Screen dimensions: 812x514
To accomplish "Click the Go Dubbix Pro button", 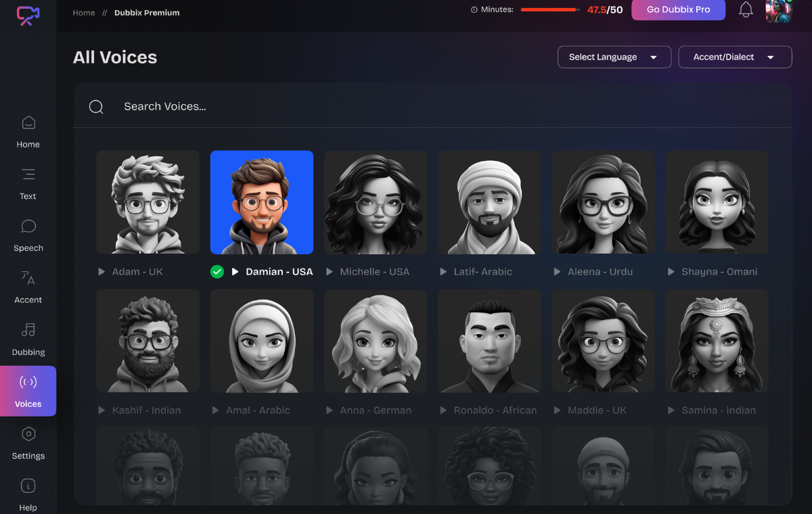I will (679, 10).
